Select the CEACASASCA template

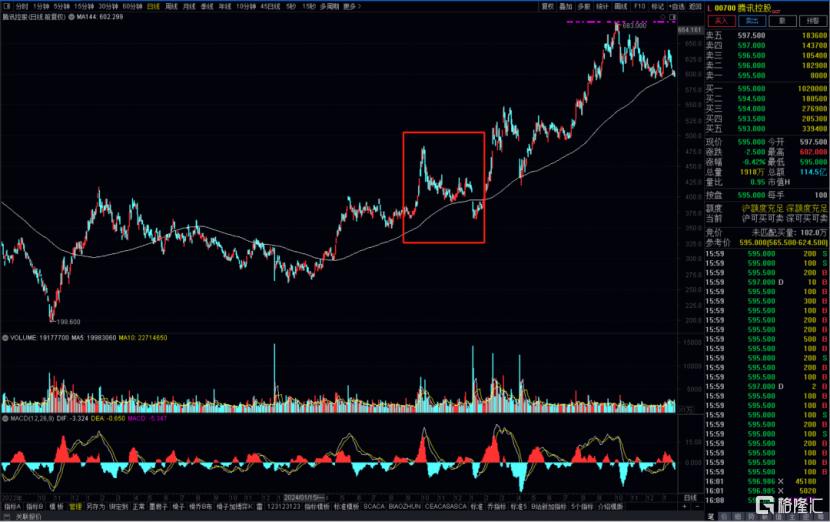[x=446, y=507]
